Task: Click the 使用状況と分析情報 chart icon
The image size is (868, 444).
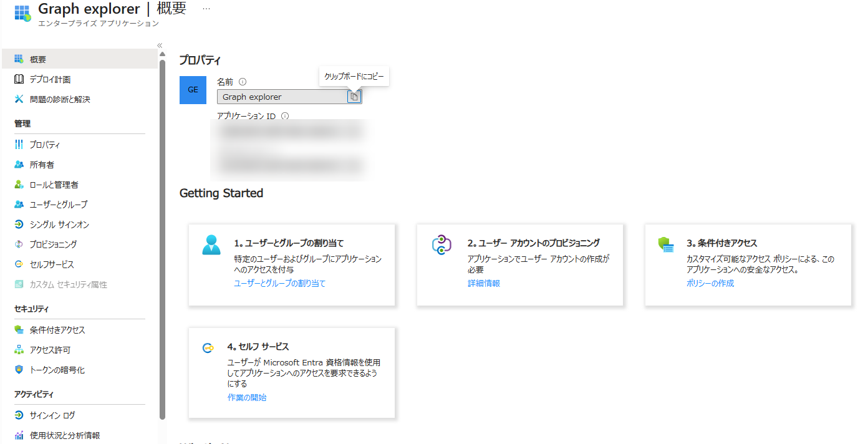Action: (x=19, y=435)
